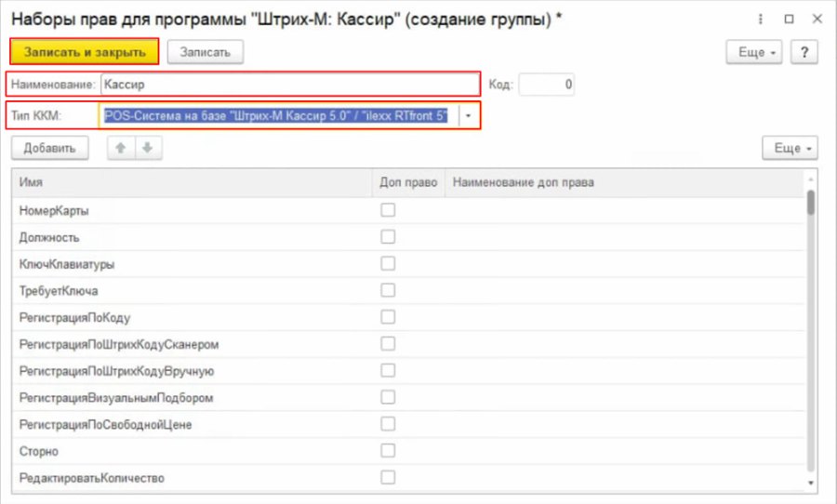This screenshot has height=504, width=837.
Task: Expand the Еще menu above the table
Action: pos(790,148)
